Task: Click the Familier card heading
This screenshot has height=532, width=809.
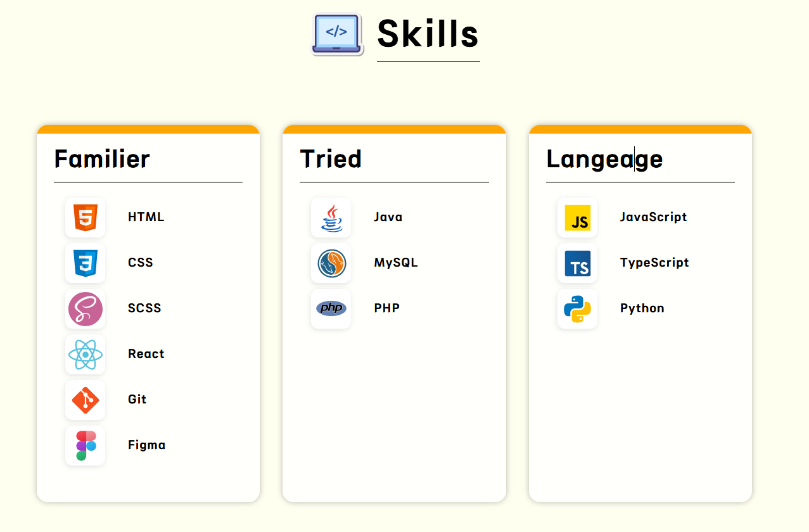Action: click(102, 159)
